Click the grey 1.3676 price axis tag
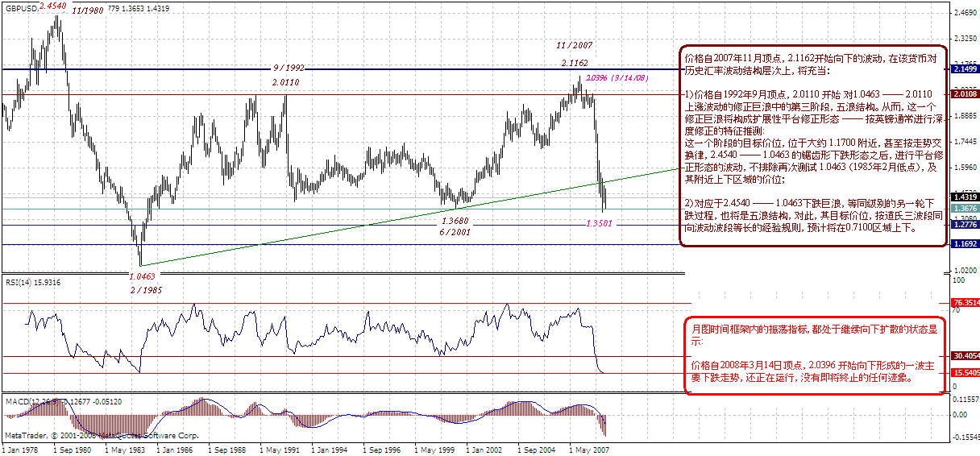Screen dimensions: 980x456 [x=965, y=209]
